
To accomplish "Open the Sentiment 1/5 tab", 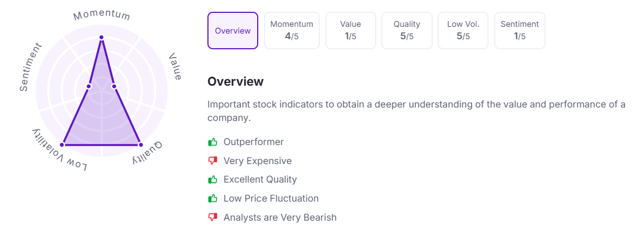I will (519, 30).
